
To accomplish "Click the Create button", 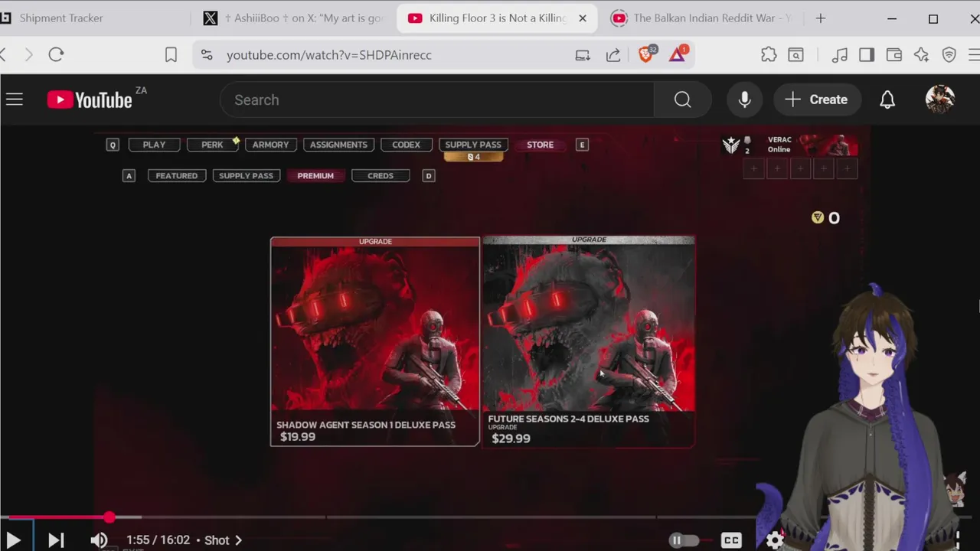I will [x=816, y=99].
